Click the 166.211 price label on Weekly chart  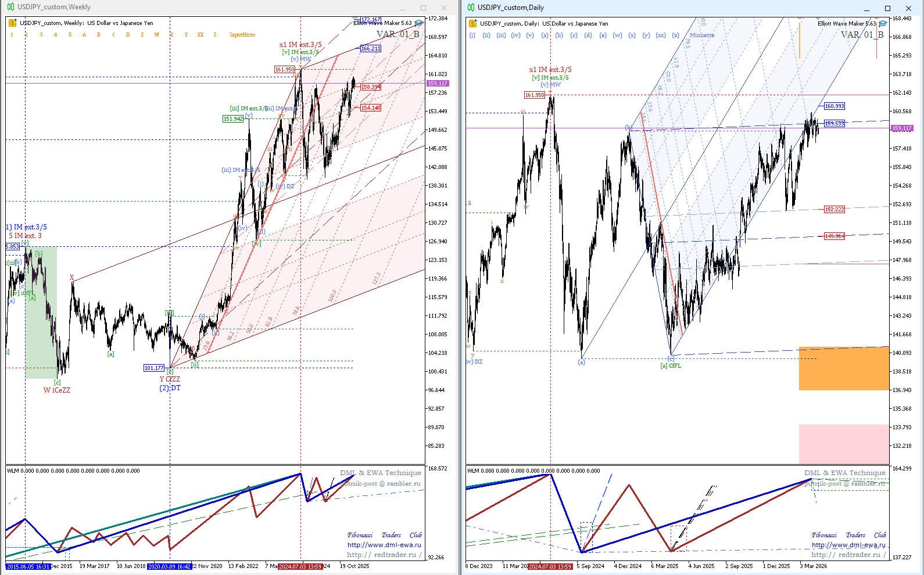coord(370,49)
